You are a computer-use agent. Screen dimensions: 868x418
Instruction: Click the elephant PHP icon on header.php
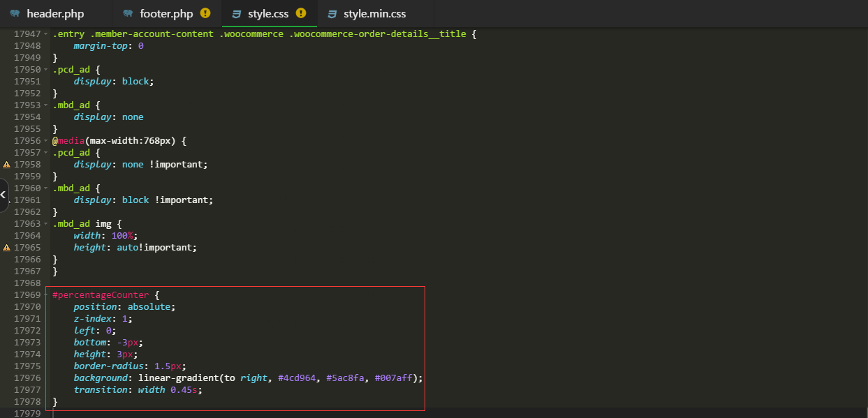click(15, 14)
